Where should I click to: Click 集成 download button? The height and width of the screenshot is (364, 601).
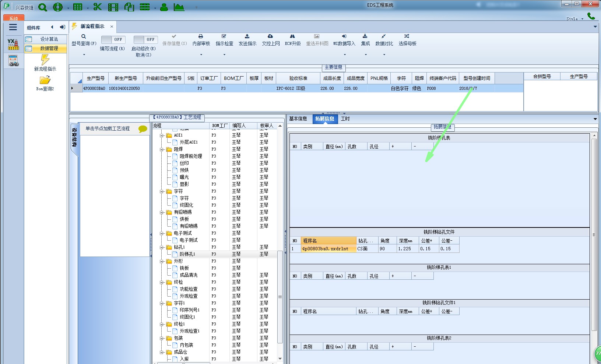coord(365,40)
